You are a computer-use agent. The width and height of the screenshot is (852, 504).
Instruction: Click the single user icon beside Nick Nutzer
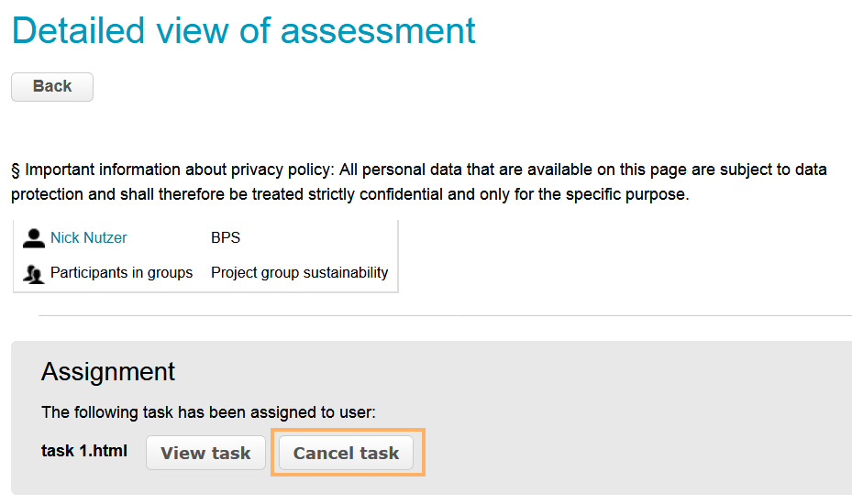(x=34, y=238)
